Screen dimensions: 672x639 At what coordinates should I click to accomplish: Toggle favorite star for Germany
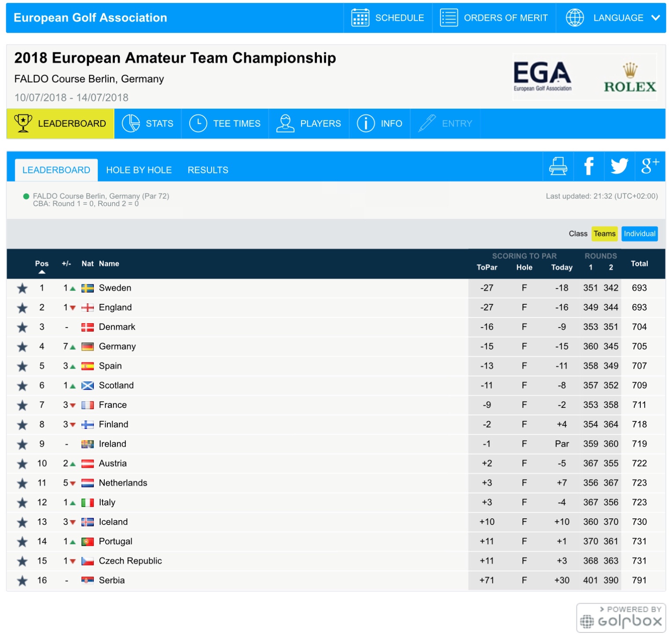pyautogui.click(x=22, y=347)
